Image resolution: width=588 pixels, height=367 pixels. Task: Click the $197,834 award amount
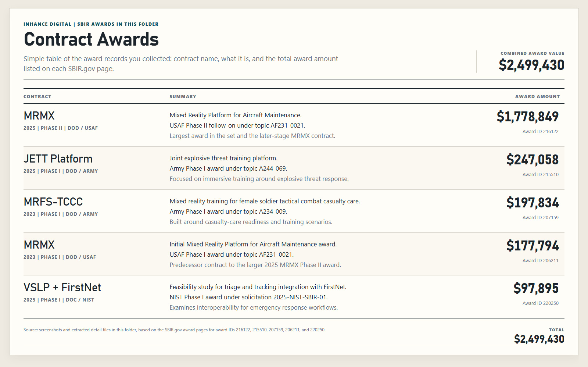(x=533, y=203)
